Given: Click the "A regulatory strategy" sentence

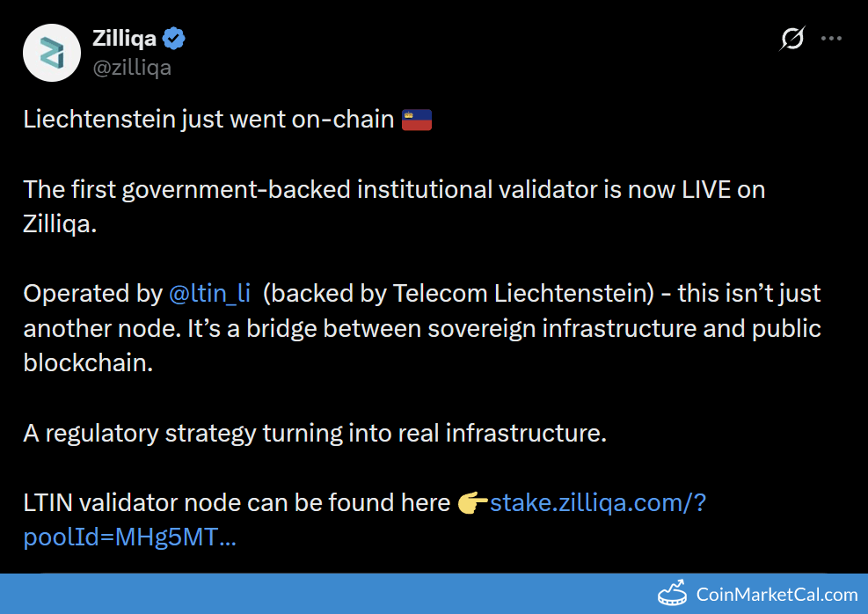Looking at the screenshot, I should [x=315, y=434].
